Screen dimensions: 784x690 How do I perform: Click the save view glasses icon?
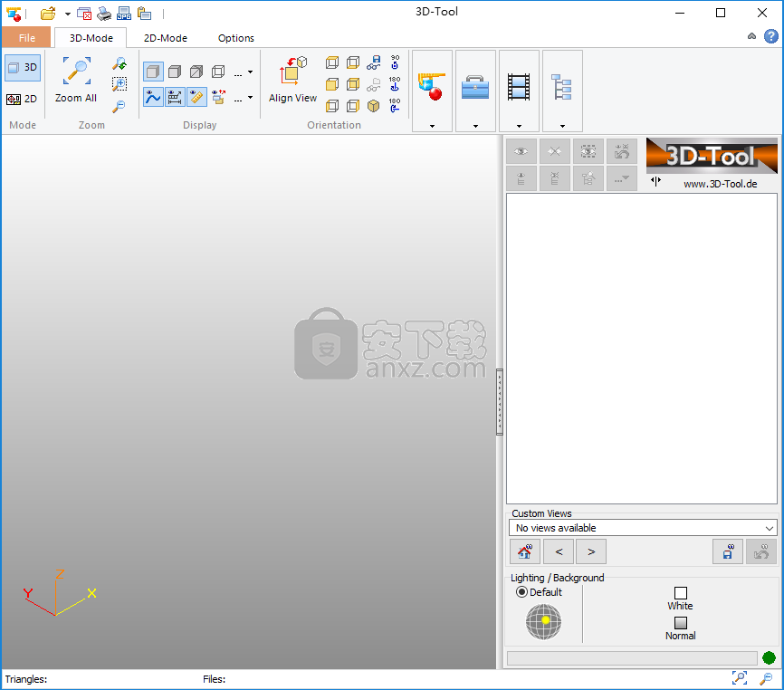coord(374,62)
